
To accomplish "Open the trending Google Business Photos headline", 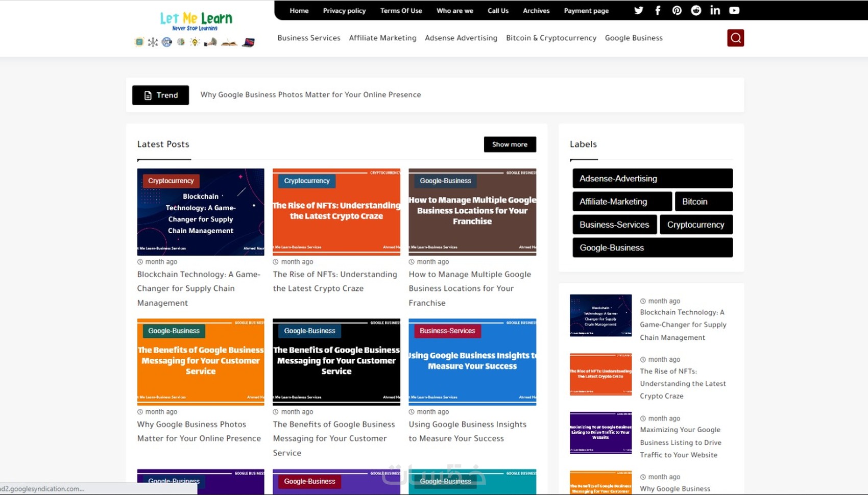I will [310, 95].
